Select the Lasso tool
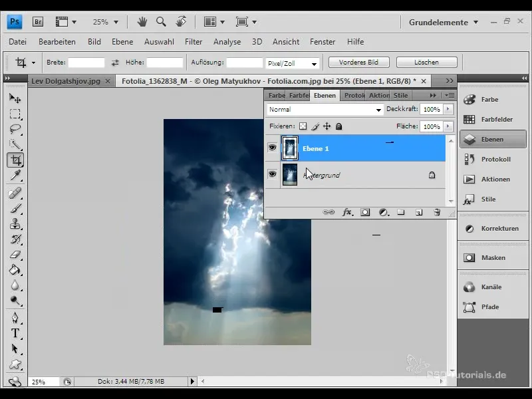This screenshot has height=399, width=532. pyautogui.click(x=15, y=129)
